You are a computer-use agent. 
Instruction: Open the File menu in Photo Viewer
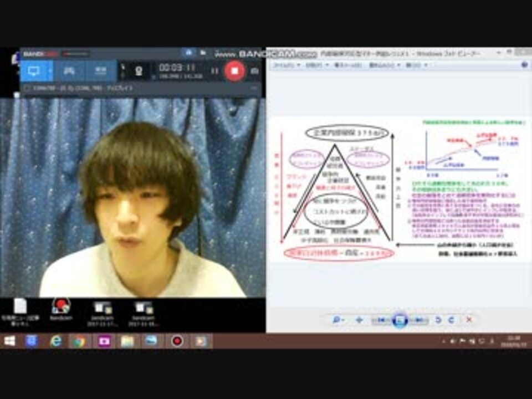[287, 65]
